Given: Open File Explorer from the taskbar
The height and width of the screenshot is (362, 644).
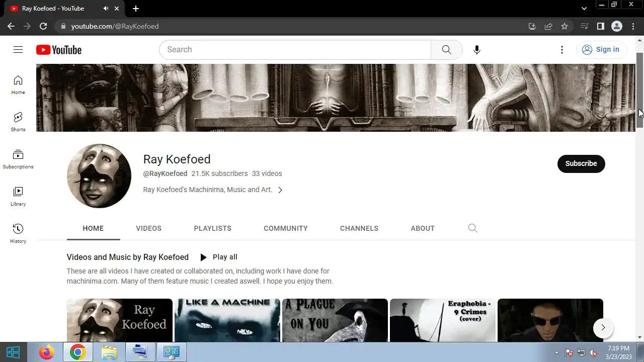Looking at the screenshot, I should (x=109, y=352).
